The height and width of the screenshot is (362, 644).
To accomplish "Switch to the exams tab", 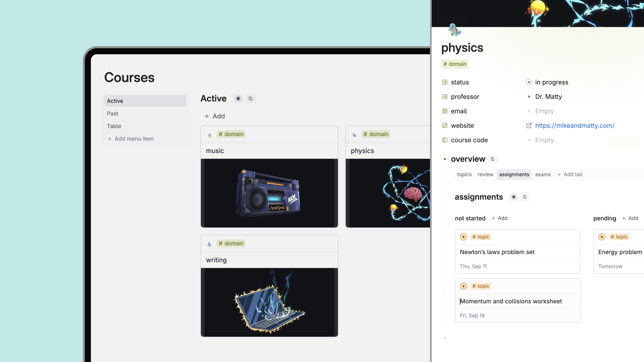I will point(543,174).
